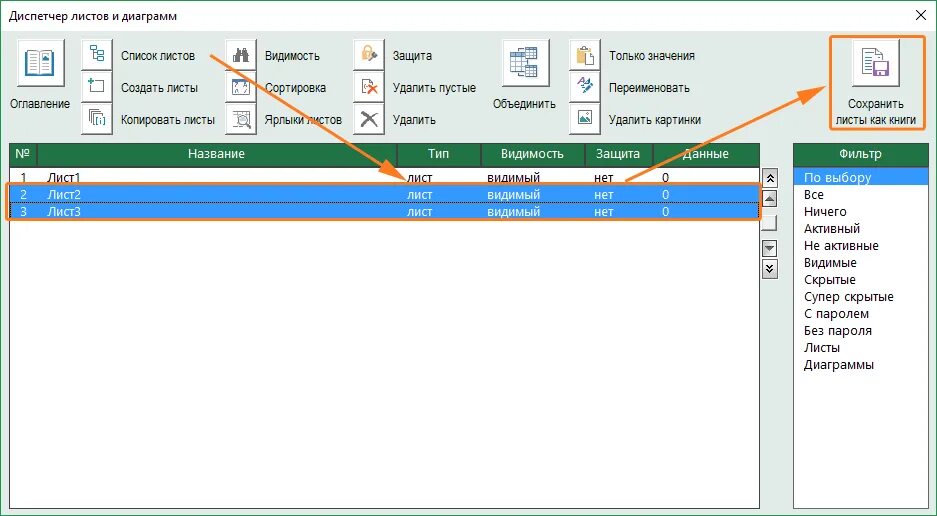Image resolution: width=937 pixels, height=516 pixels.
Task: Click the Удалить картинки image icon
Action: (584, 118)
